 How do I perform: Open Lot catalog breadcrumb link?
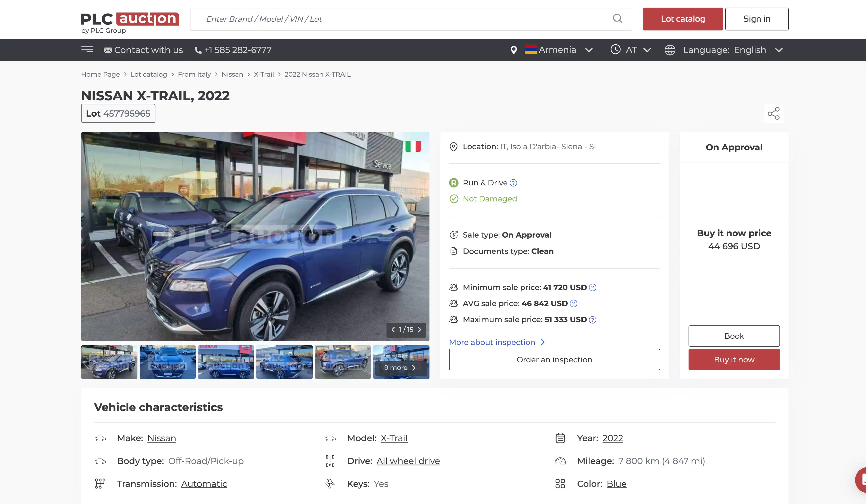coord(148,74)
